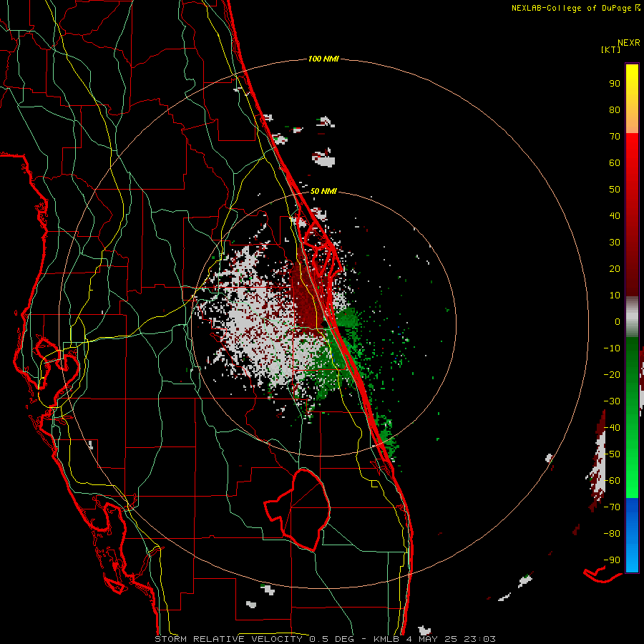Screen dimensions: 644x644
Task: Click the [KT] units label
Action: click(x=610, y=49)
